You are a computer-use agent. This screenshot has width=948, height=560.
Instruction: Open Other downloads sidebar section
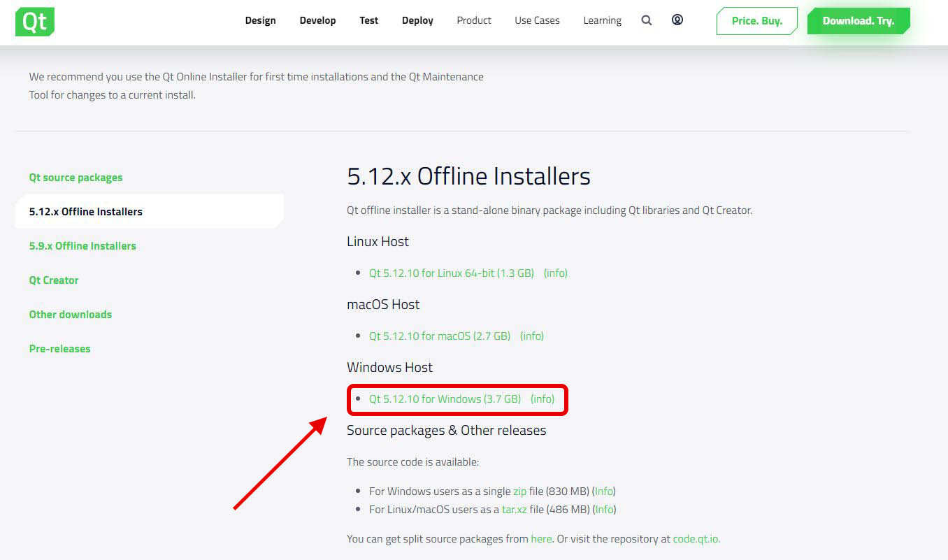click(70, 315)
